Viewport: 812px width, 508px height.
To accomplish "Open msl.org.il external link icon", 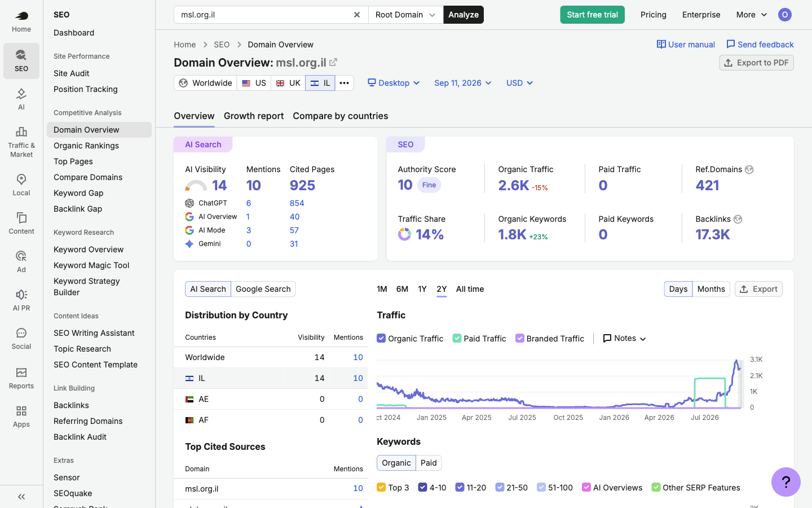I will click(x=333, y=62).
